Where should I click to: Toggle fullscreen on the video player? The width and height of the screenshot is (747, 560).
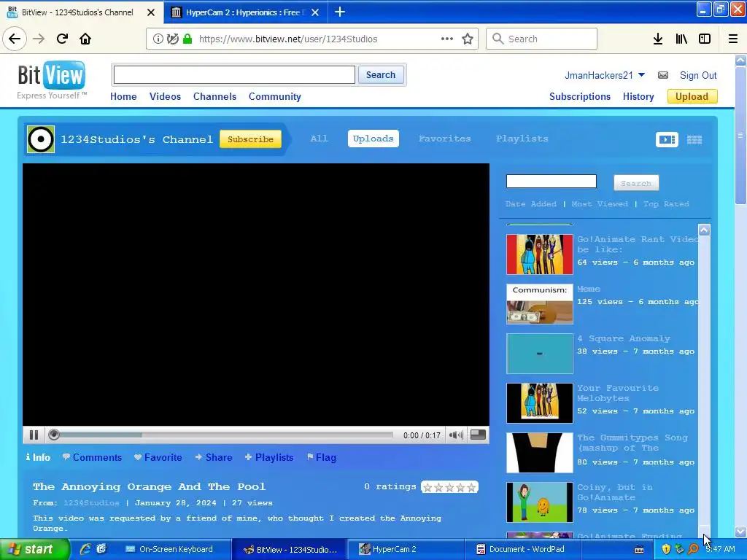click(478, 435)
